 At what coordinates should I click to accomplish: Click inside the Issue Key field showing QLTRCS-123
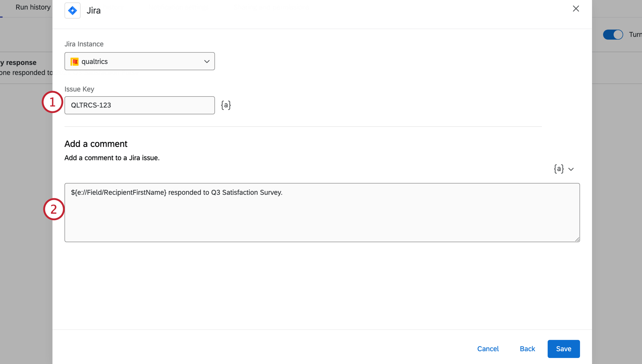[x=139, y=105]
